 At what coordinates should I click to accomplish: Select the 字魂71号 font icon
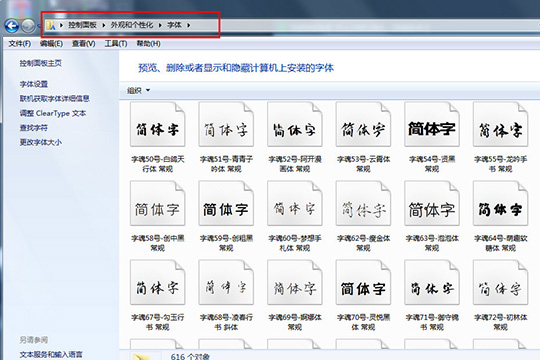432,282
